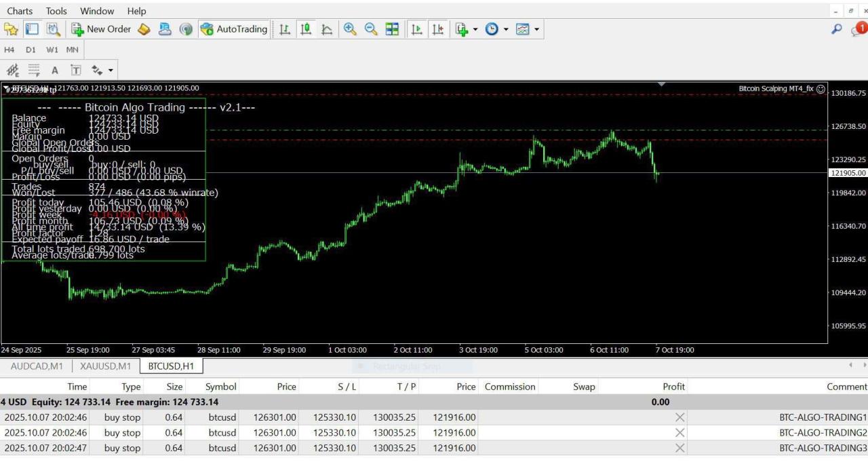Expand the Templates dropdown arrow
The height and width of the screenshot is (462, 868).
coord(536,29)
